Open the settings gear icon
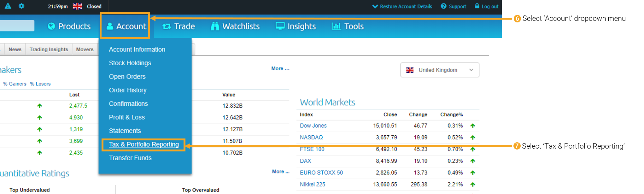This screenshot has height=194, width=644. point(21,6)
